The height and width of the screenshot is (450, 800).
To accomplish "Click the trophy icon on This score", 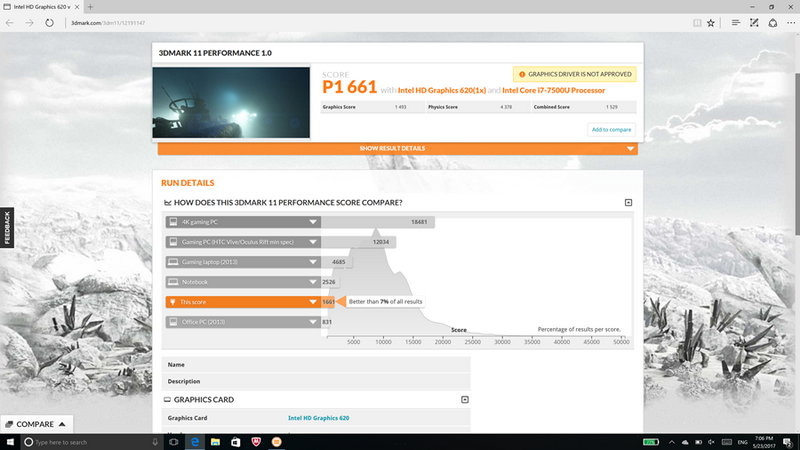I will pos(173,302).
